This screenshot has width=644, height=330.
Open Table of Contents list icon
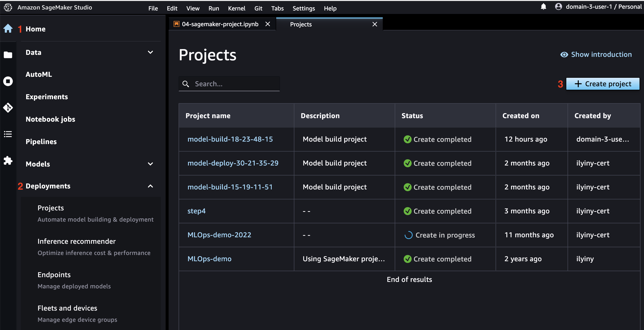pos(8,134)
